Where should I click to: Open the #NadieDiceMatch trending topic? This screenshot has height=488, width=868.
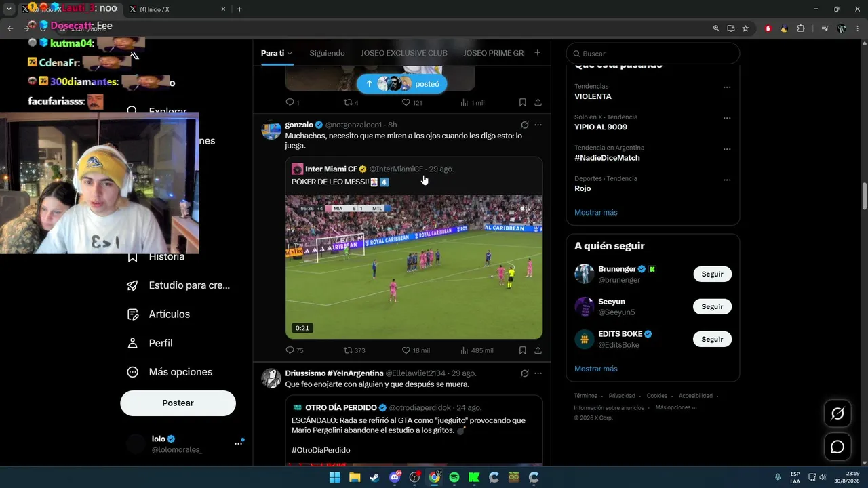coord(607,158)
